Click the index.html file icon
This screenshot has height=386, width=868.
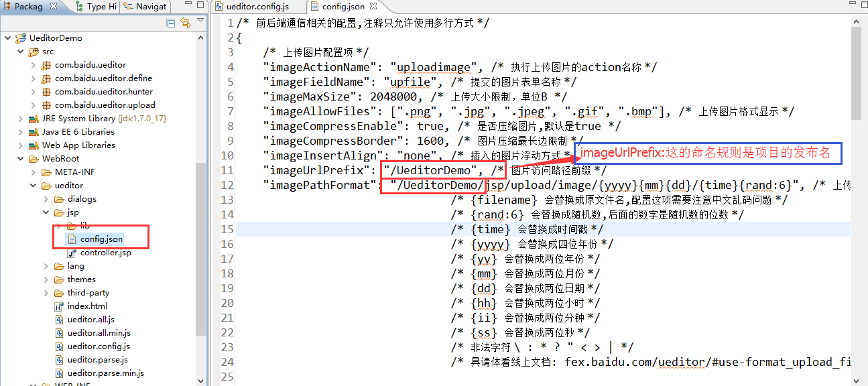60,306
